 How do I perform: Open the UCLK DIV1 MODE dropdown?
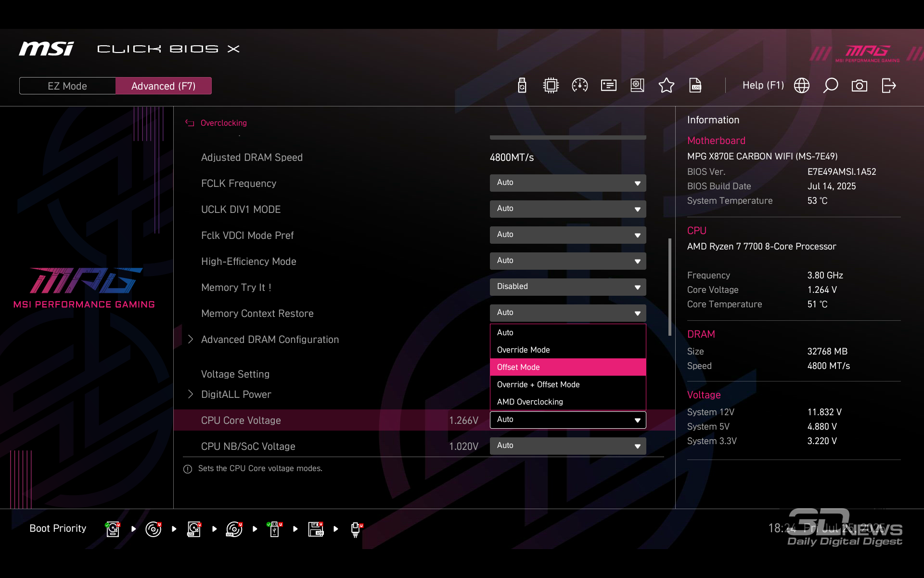click(568, 209)
